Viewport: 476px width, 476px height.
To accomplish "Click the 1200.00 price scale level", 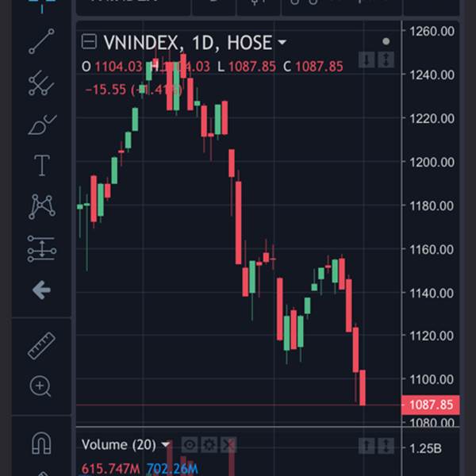I will pos(432,163).
